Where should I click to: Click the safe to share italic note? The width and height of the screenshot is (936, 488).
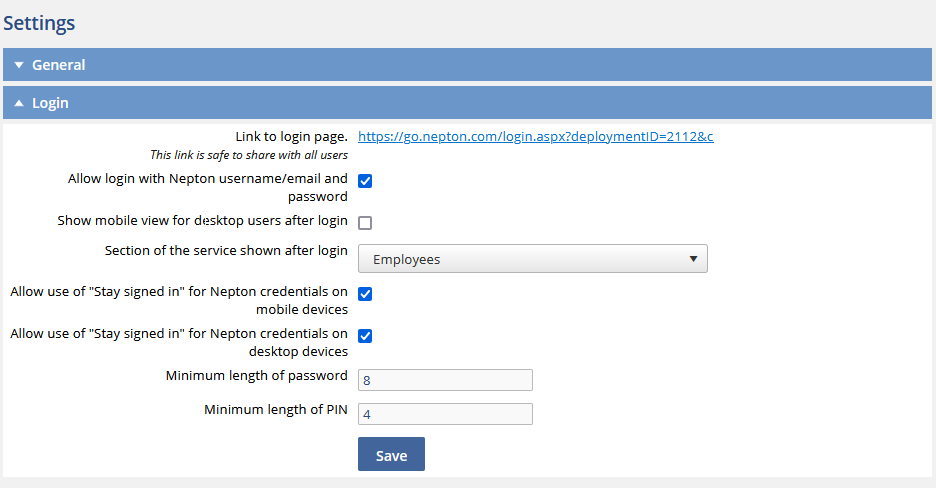[x=249, y=155]
